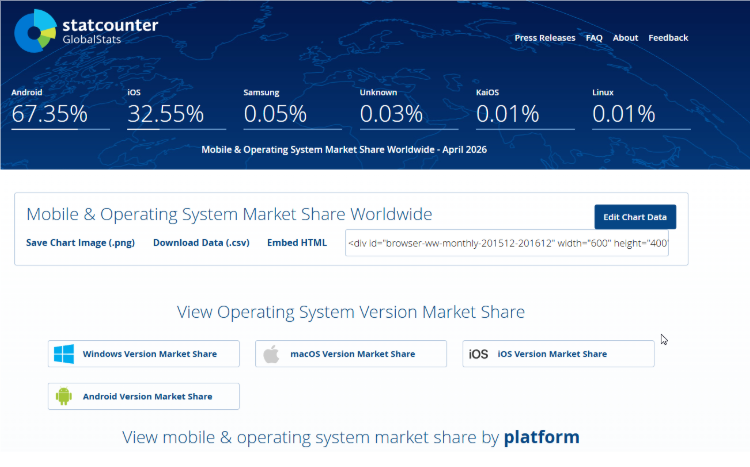Select the embed HTML code field
This screenshot has height=467, width=750.
click(x=507, y=243)
